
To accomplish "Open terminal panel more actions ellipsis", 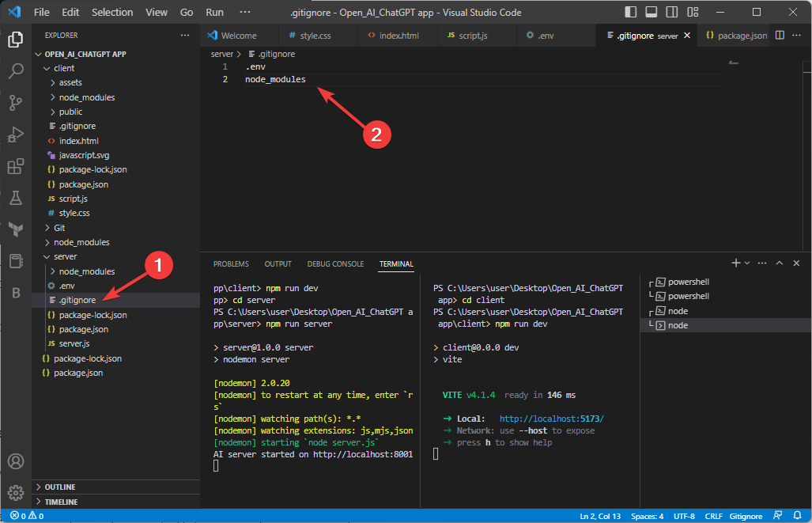I will coord(761,263).
